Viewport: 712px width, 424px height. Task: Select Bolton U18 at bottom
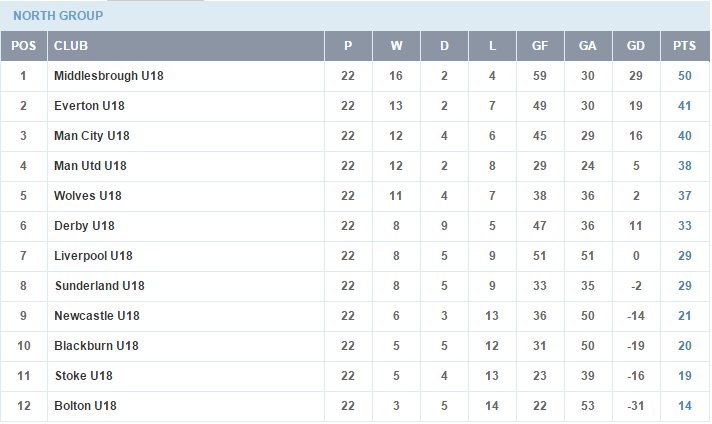point(85,405)
